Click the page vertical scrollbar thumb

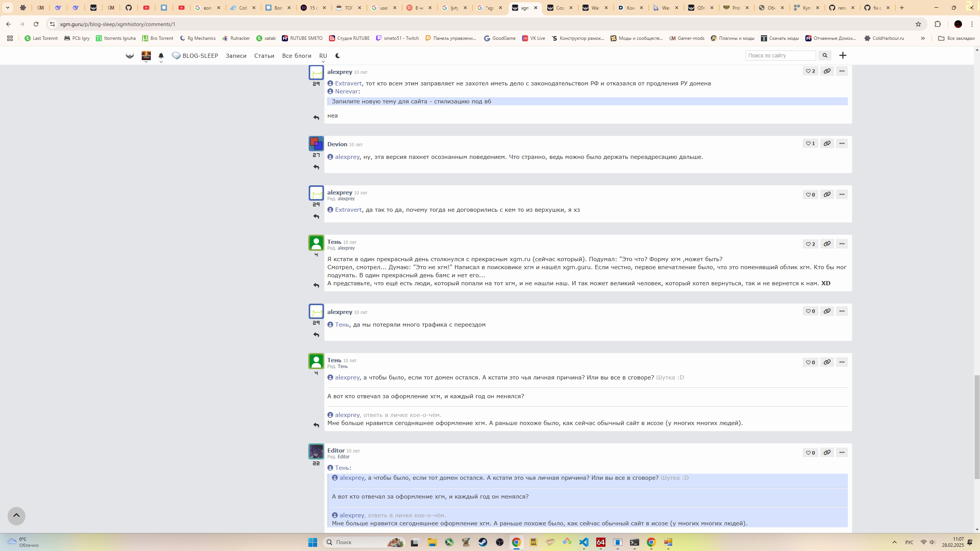tap(977, 427)
